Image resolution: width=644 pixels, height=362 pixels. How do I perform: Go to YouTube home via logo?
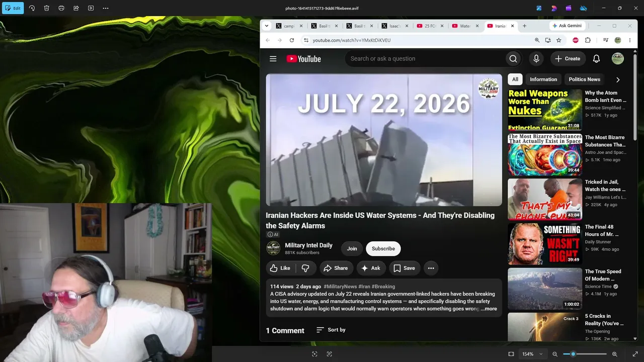pyautogui.click(x=304, y=59)
